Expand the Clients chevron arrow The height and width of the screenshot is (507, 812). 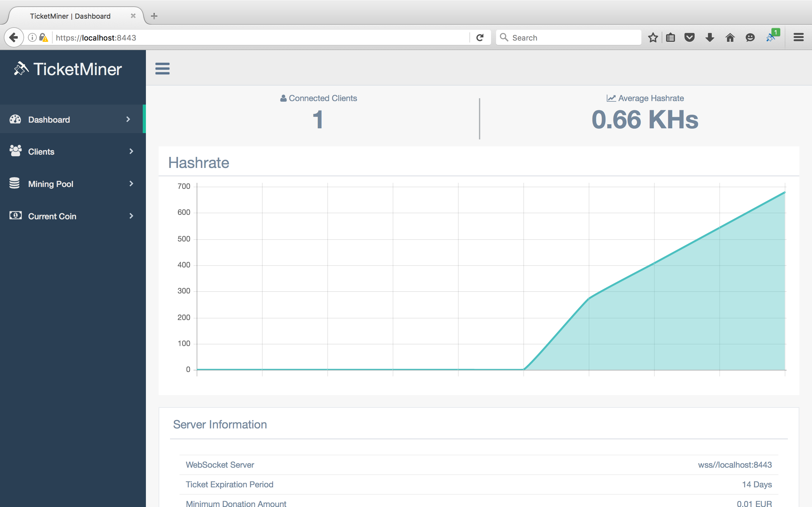131,151
